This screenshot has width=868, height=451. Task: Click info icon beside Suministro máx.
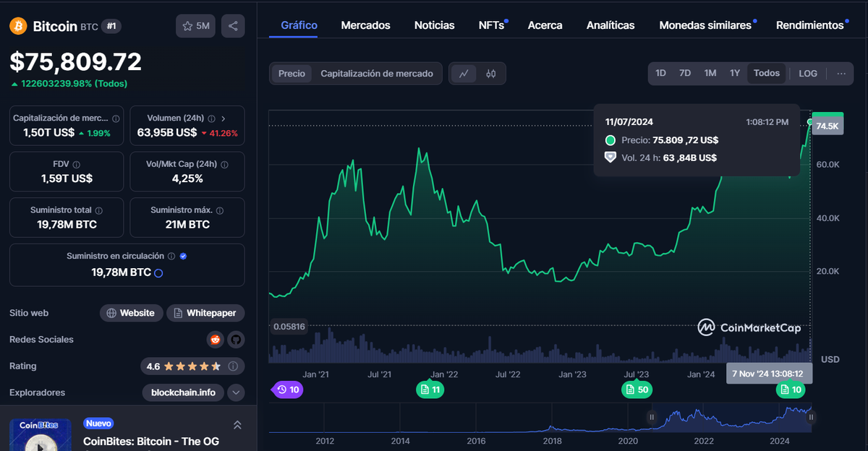(x=220, y=210)
